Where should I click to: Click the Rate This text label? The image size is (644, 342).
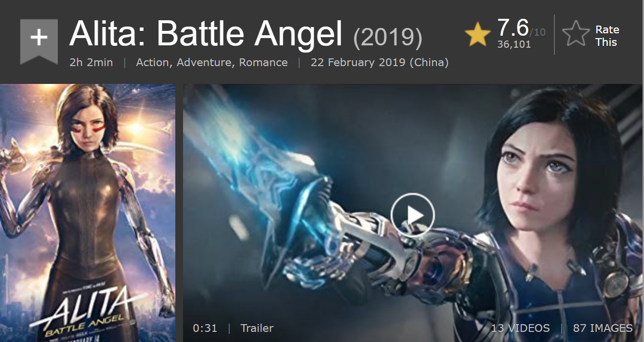pyautogui.click(x=607, y=36)
